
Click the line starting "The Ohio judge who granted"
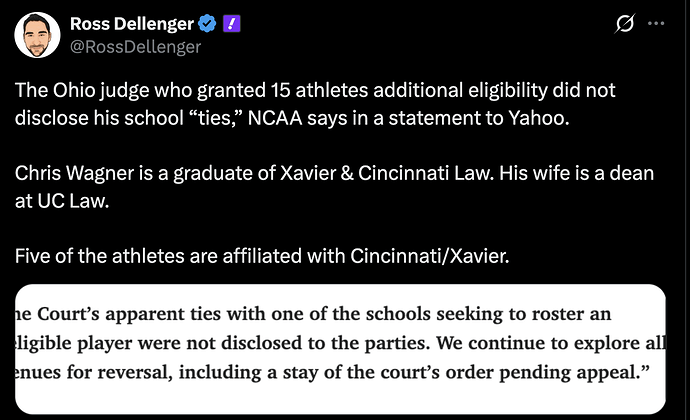pos(315,90)
